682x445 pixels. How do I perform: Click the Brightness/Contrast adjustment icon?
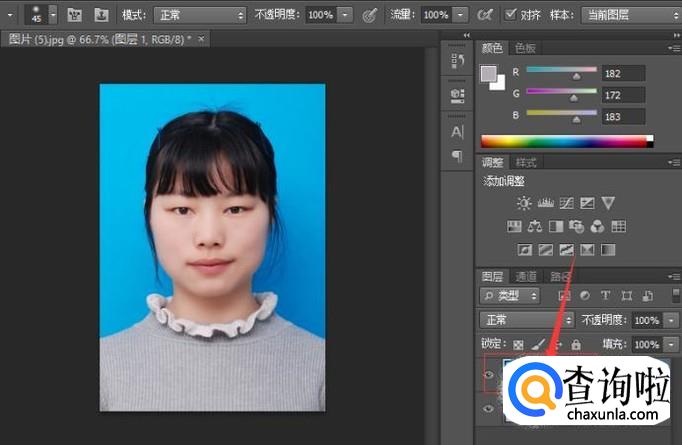click(524, 203)
